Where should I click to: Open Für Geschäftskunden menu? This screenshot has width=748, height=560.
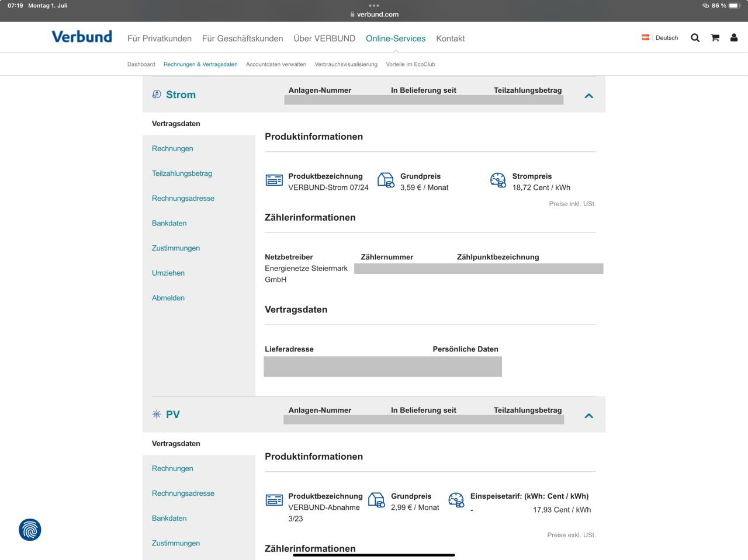coord(243,39)
